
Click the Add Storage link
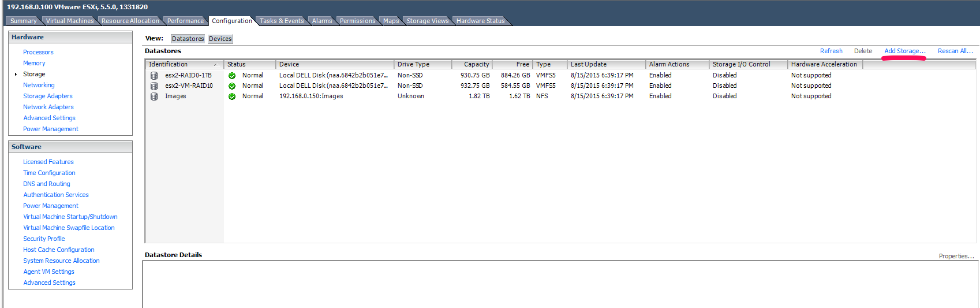coord(904,51)
